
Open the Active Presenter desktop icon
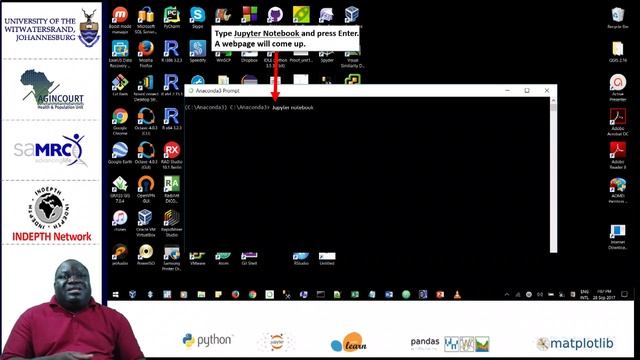coord(618,87)
